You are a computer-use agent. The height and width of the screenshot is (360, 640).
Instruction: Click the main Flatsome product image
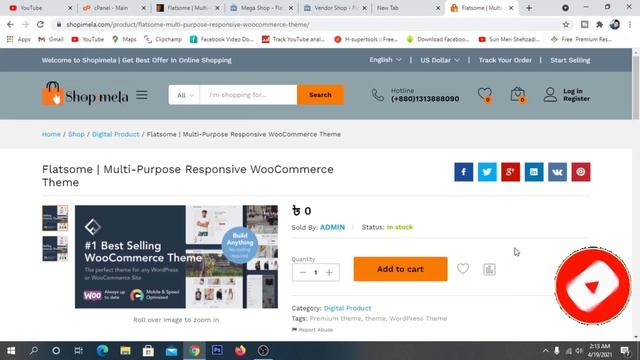point(176,257)
